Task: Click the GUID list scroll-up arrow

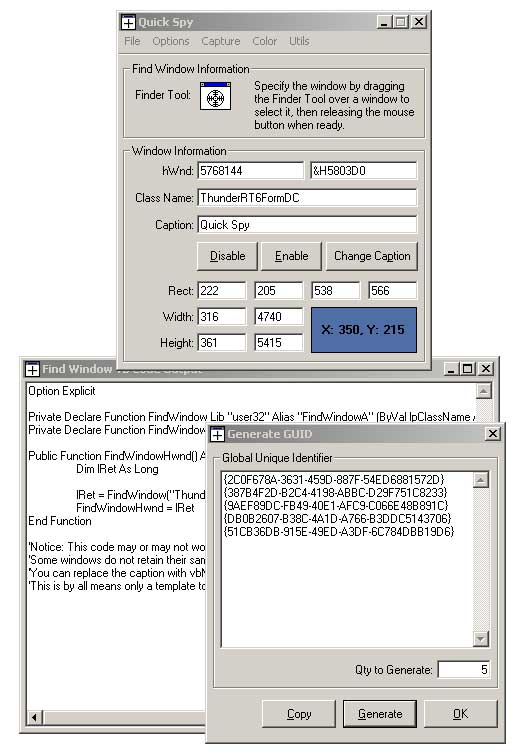Action: point(481,480)
